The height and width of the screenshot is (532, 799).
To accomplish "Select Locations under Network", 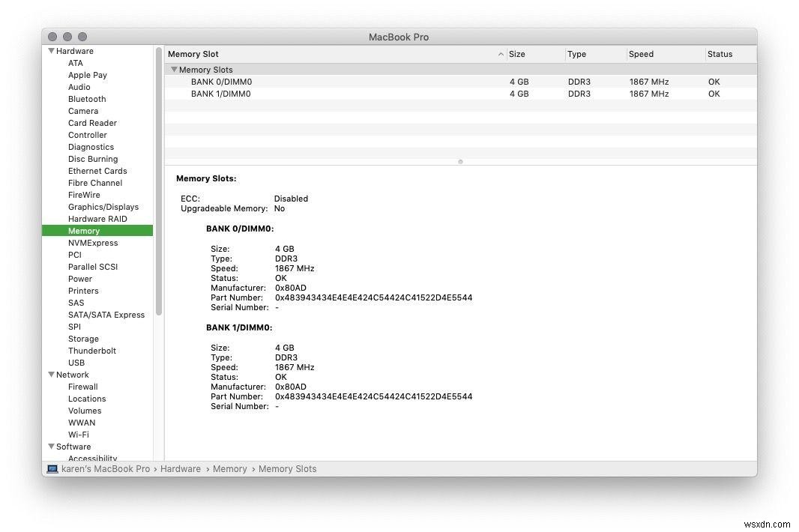I will click(x=87, y=399).
